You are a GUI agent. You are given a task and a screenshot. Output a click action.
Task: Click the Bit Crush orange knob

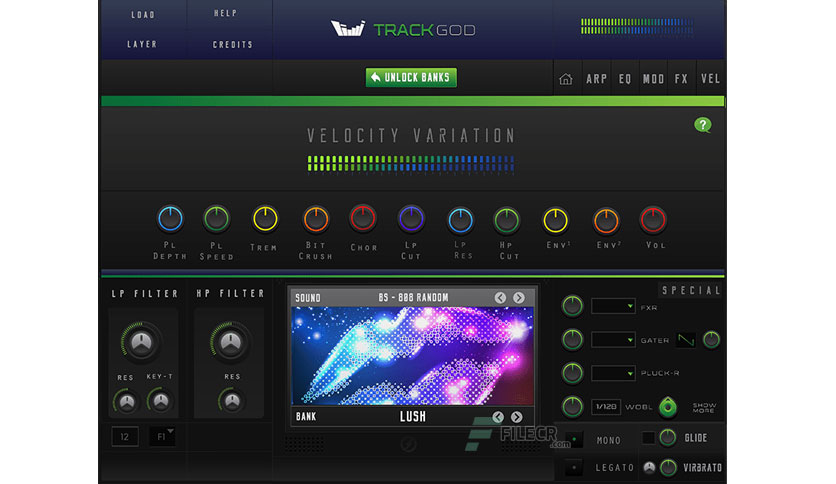coord(316,220)
